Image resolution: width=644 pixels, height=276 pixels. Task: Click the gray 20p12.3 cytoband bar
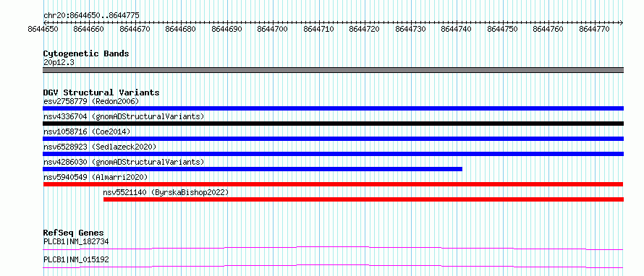[333, 70]
